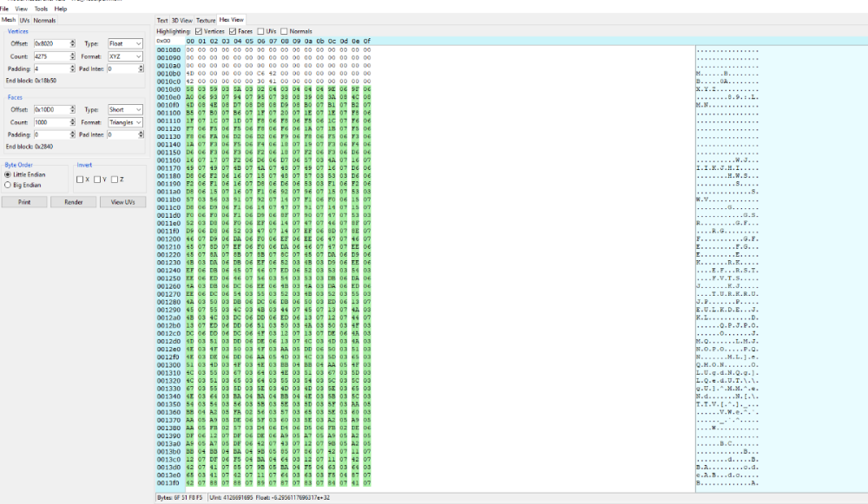Open the File menu
The height and width of the screenshot is (504, 868).
click(x=4, y=9)
